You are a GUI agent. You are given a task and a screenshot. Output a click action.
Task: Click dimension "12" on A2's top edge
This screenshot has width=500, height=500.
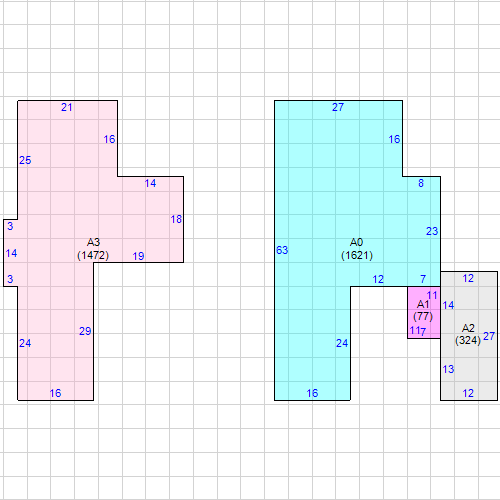click(468, 279)
